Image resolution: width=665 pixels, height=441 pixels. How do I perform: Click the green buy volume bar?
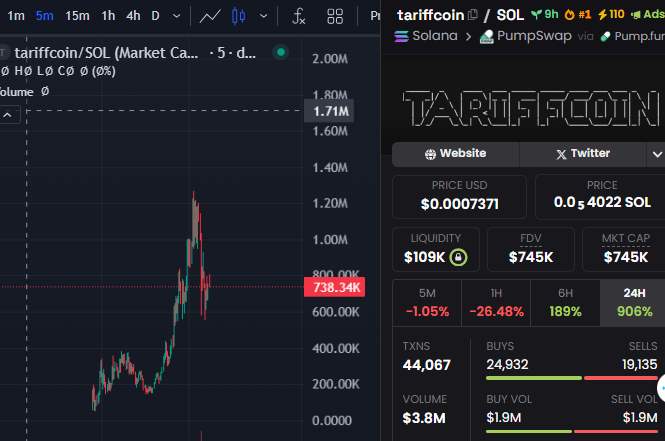tap(529, 431)
